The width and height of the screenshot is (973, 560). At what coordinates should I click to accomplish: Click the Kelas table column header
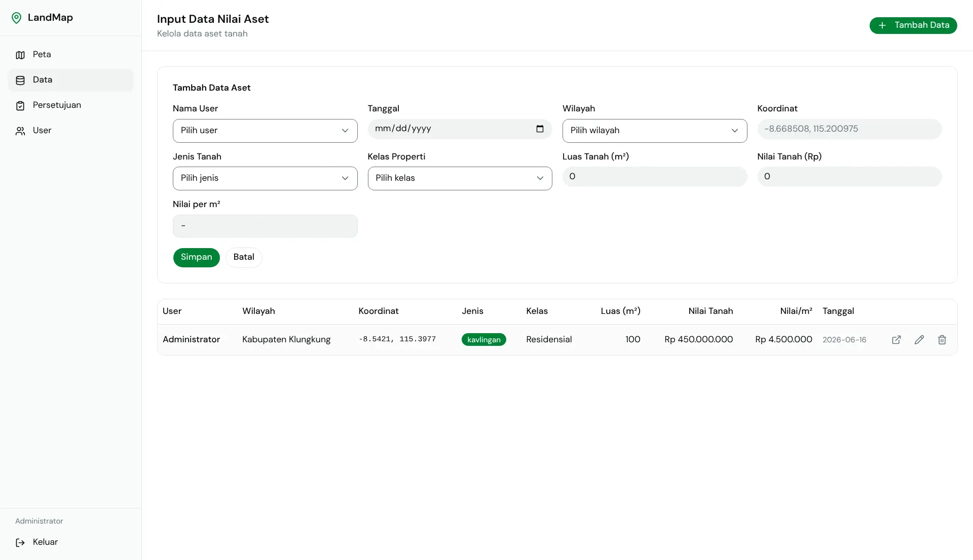(x=537, y=311)
